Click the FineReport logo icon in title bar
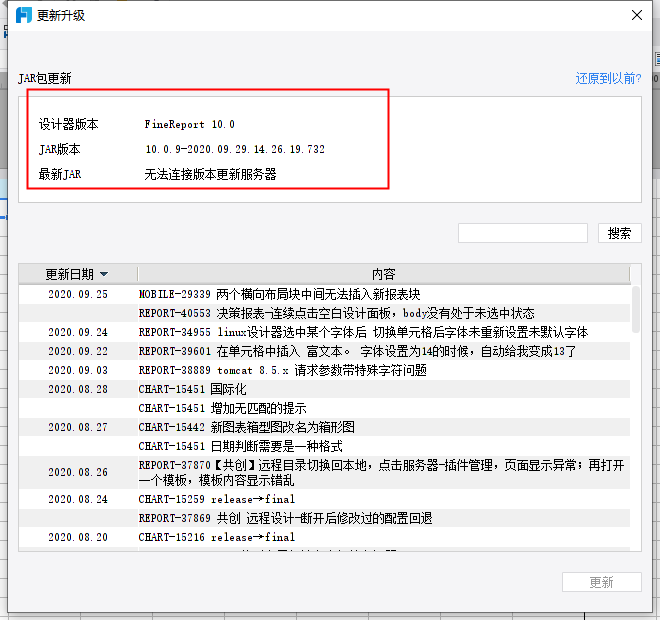This screenshot has width=660, height=620. [24, 15]
